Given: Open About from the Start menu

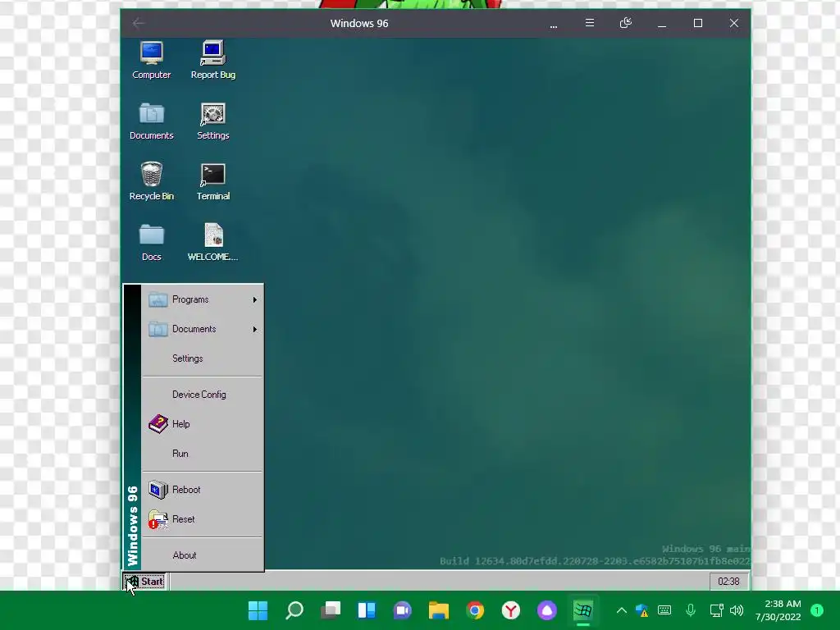Looking at the screenshot, I should [x=203, y=555].
